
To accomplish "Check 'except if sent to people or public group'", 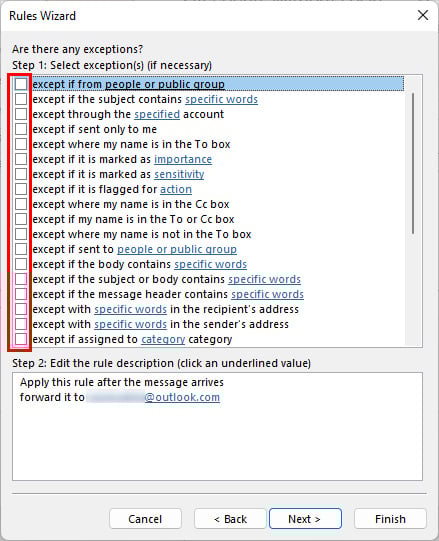I will pyautogui.click(x=21, y=249).
